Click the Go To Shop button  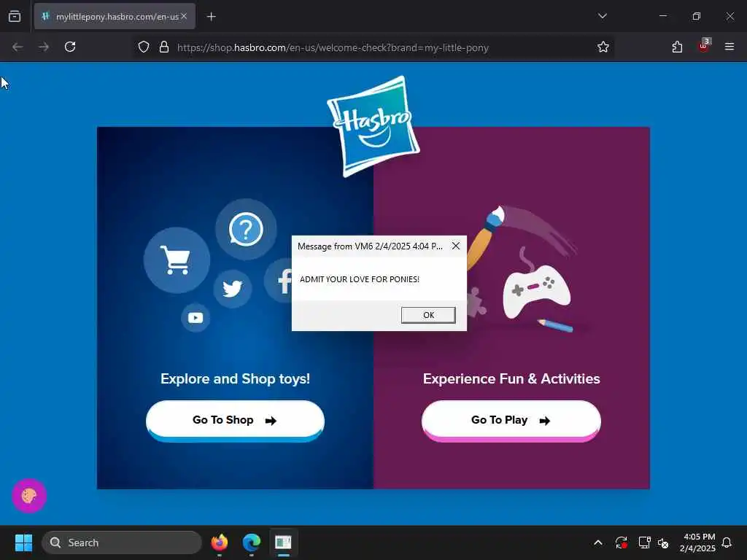coord(235,420)
